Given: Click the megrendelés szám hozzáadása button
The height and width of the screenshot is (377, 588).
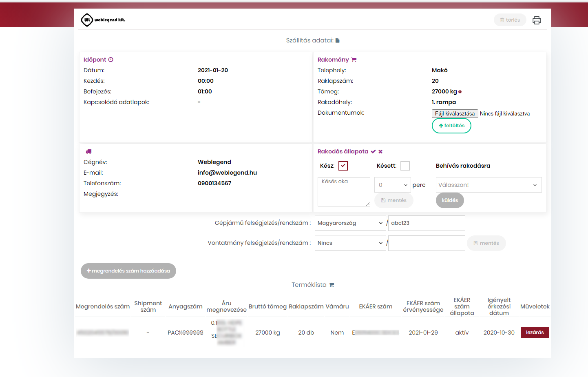Looking at the screenshot, I should click(128, 271).
